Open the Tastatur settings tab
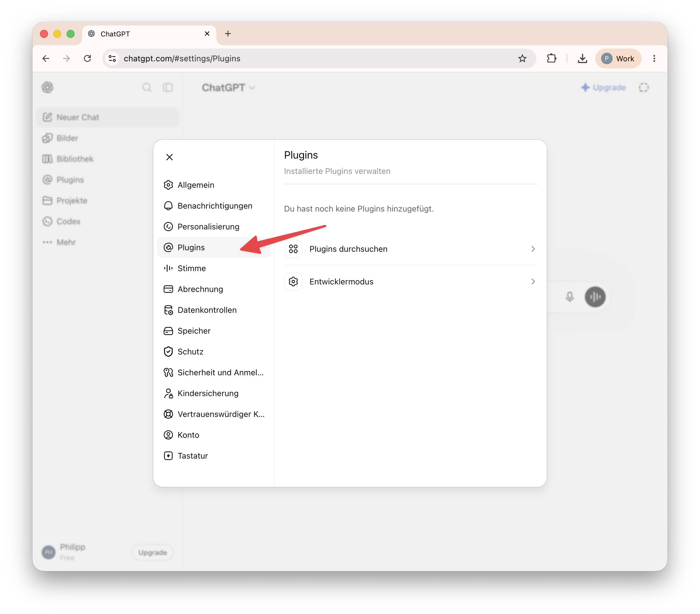The width and height of the screenshot is (700, 614). coord(213,456)
